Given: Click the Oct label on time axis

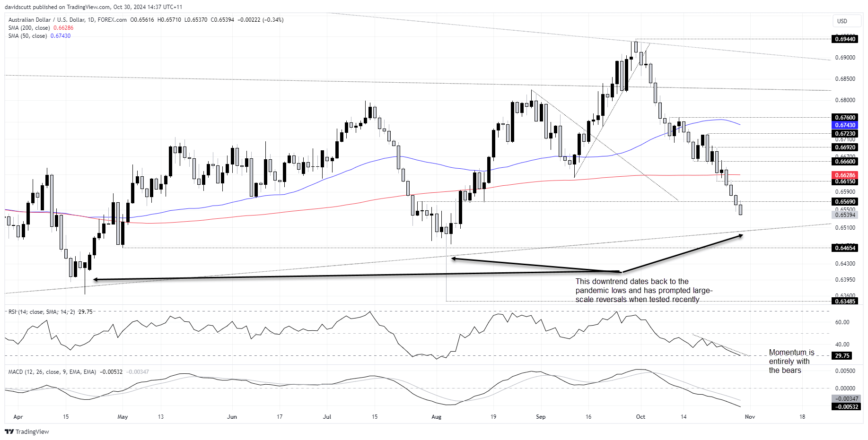Looking at the screenshot, I should coord(640,417).
